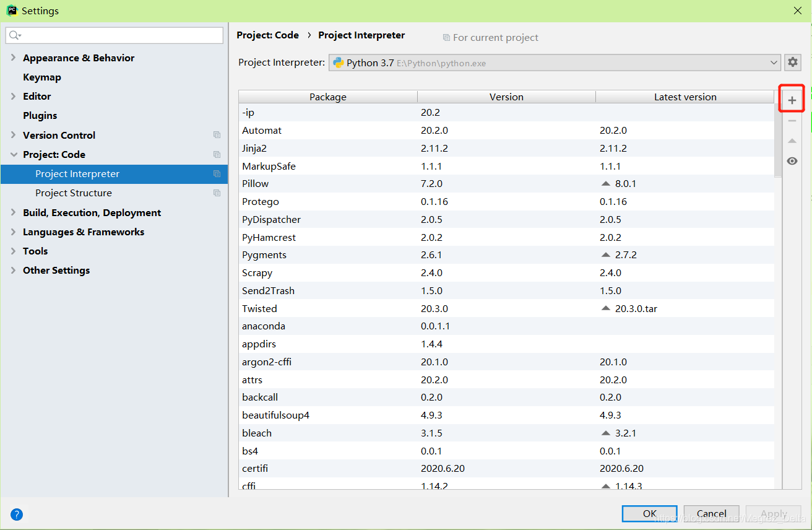
Task: Select the beautifulsoup4 package row
Action: [x=506, y=415]
